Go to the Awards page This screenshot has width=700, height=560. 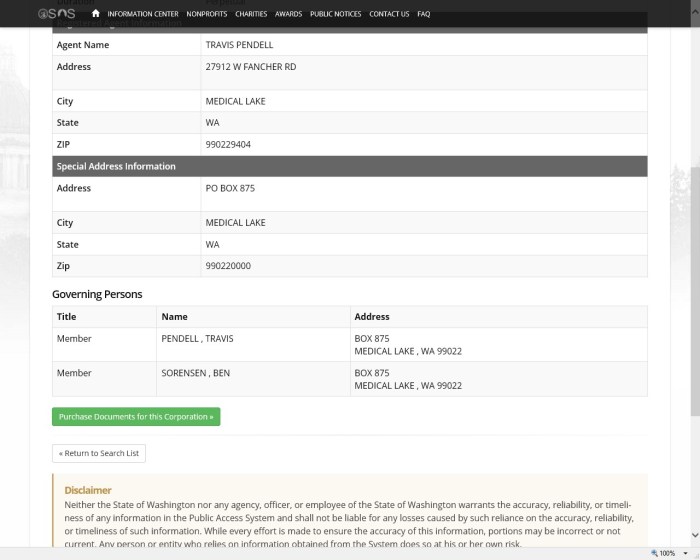[x=288, y=14]
